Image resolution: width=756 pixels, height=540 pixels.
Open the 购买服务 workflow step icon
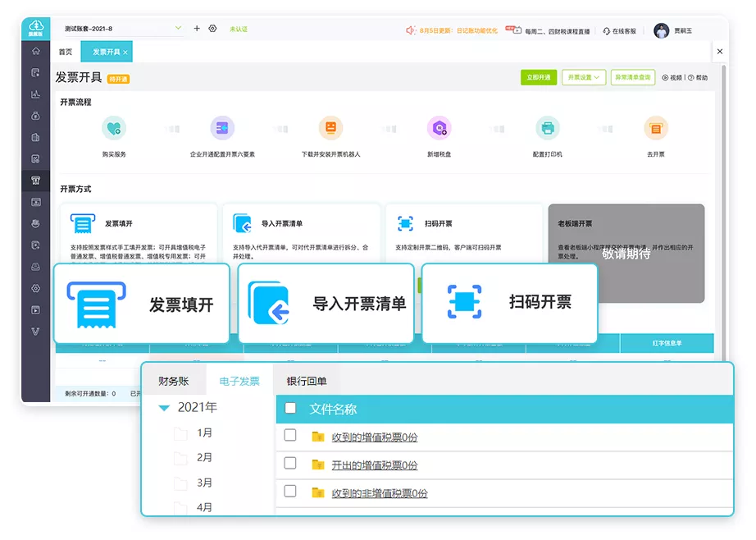[114, 128]
